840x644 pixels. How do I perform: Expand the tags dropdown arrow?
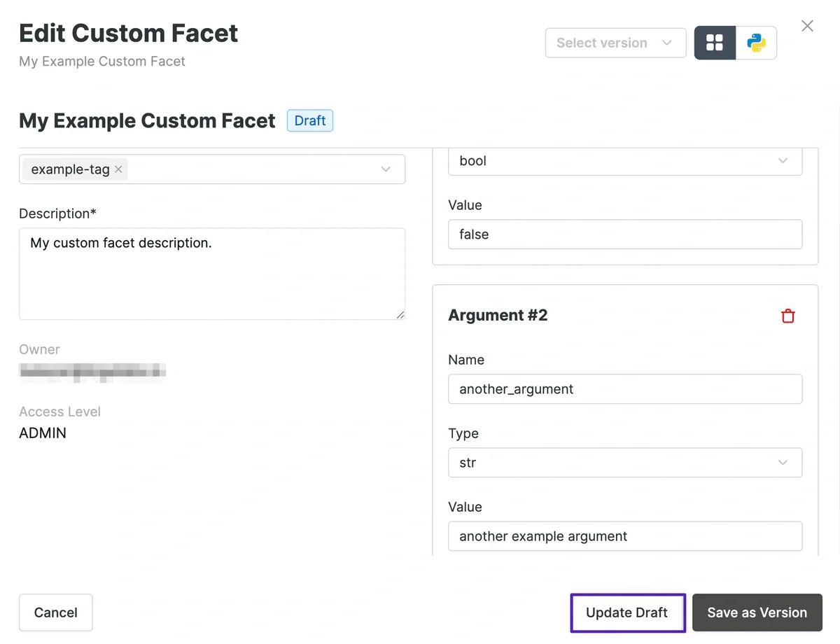tap(386, 169)
